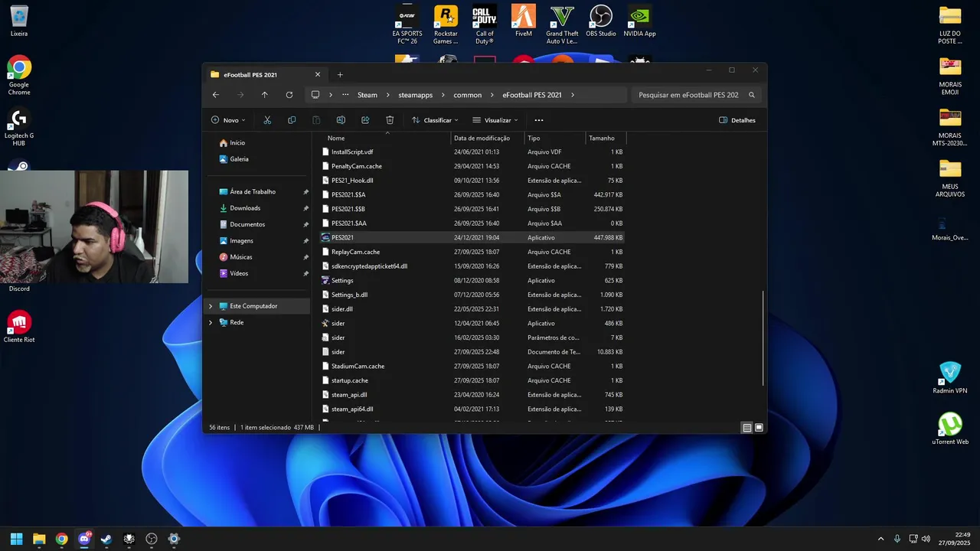Expand chevron after eFootball PES 2021 breadcrumb

[x=573, y=95]
